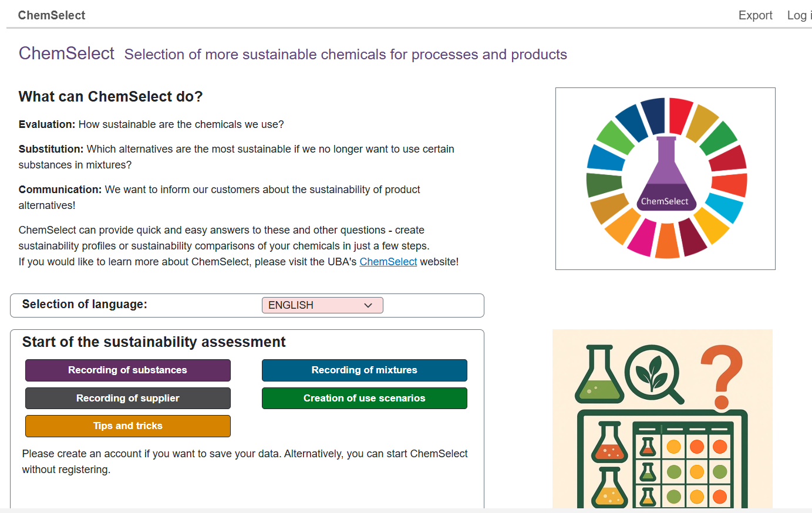Click the red-orange flask beside the table
This screenshot has height=513, width=812.
pyautogui.click(x=609, y=443)
